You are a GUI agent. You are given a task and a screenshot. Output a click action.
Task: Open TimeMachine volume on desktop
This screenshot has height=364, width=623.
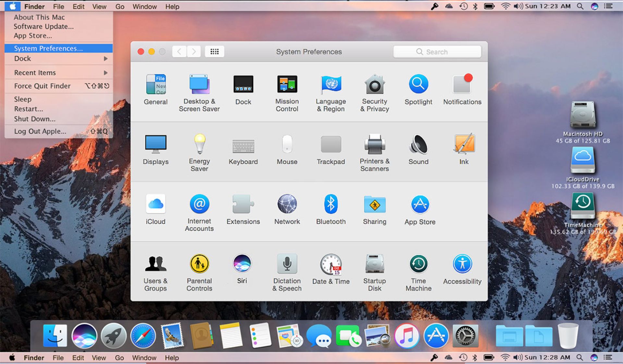click(x=583, y=213)
